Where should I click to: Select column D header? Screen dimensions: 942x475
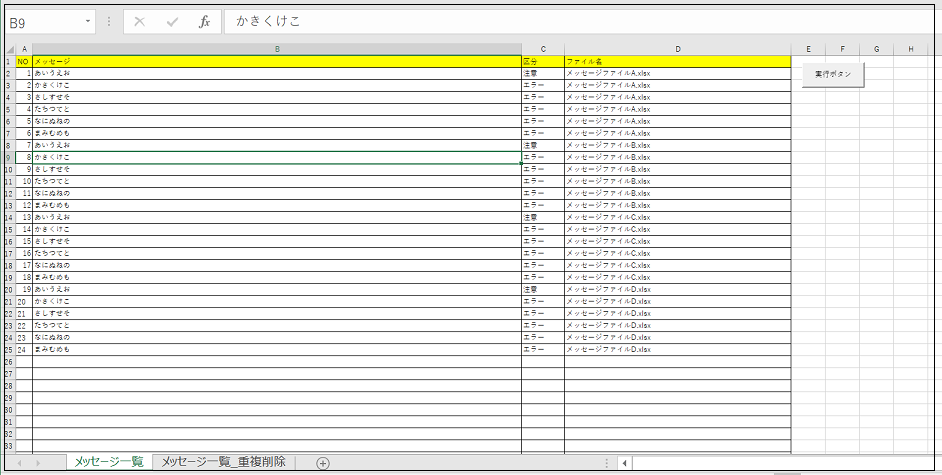click(x=678, y=49)
